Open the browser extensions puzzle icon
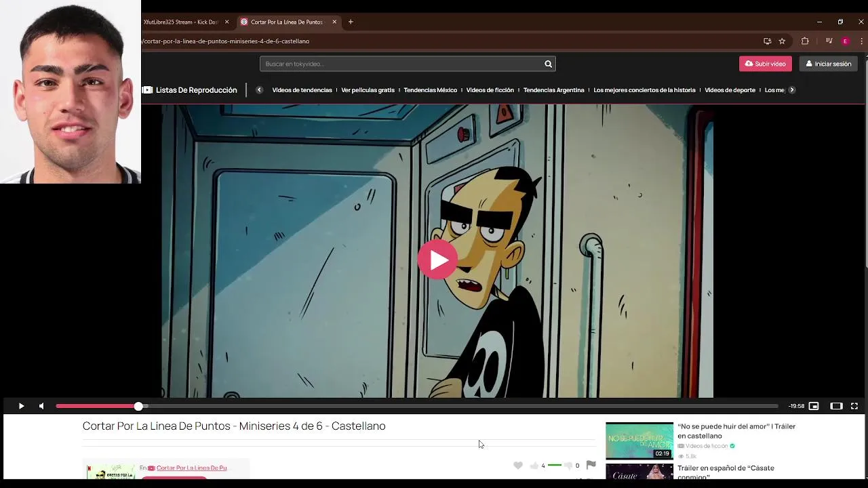This screenshot has width=868, height=488. (805, 41)
